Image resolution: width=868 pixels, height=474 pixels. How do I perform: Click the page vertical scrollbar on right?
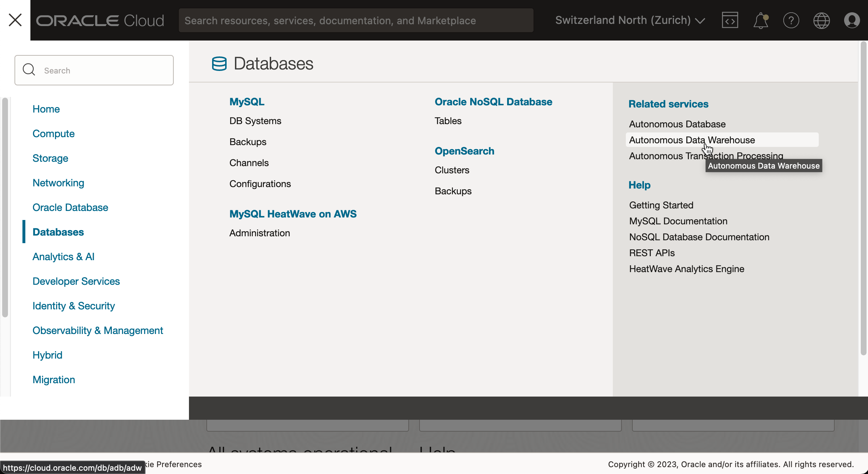tap(863, 198)
